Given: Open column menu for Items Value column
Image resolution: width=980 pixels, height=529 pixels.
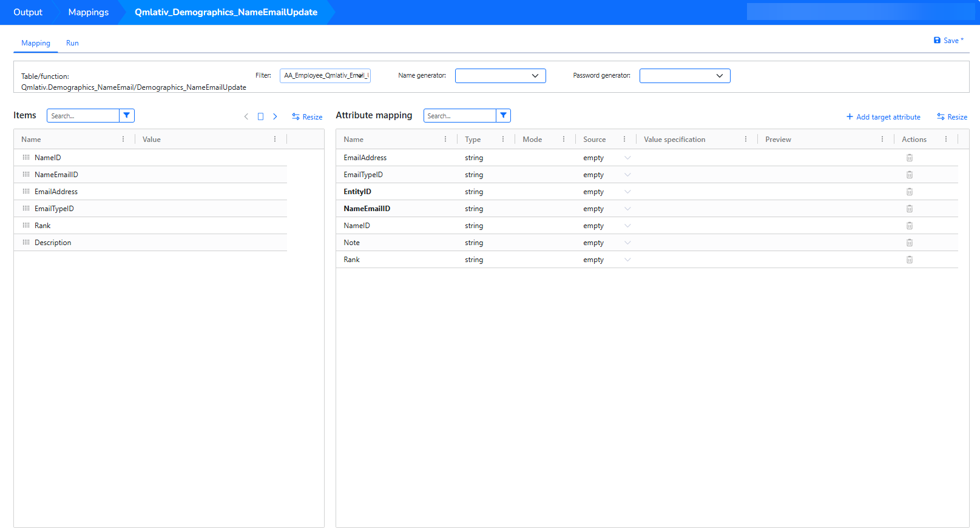Looking at the screenshot, I should pos(275,140).
